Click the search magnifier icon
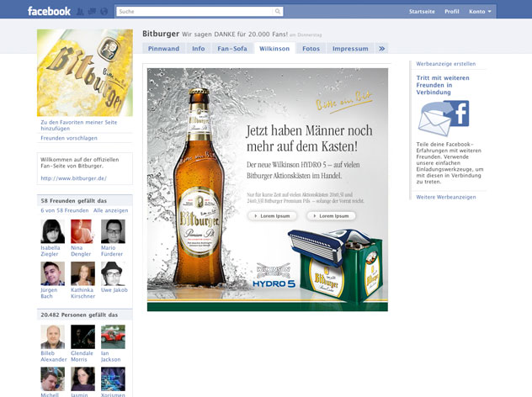 point(277,12)
